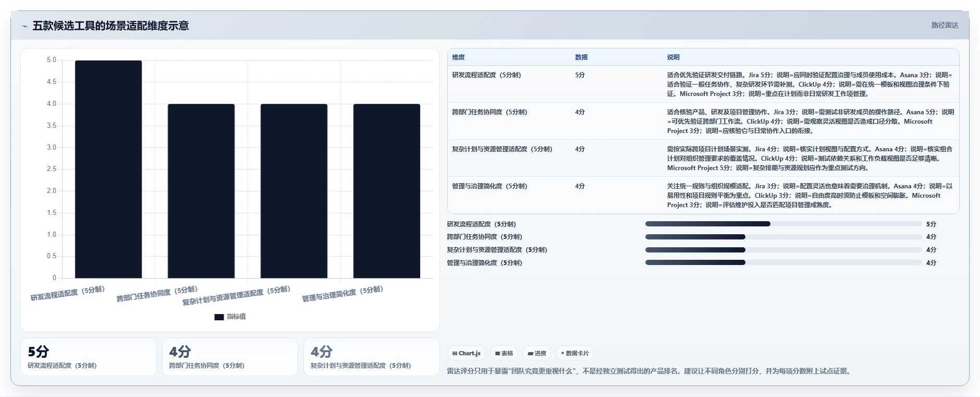This screenshot has height=397, width=980.
Task: Click the description starting 关注统一规则与组织规模适配
Action: pos(810,196)
